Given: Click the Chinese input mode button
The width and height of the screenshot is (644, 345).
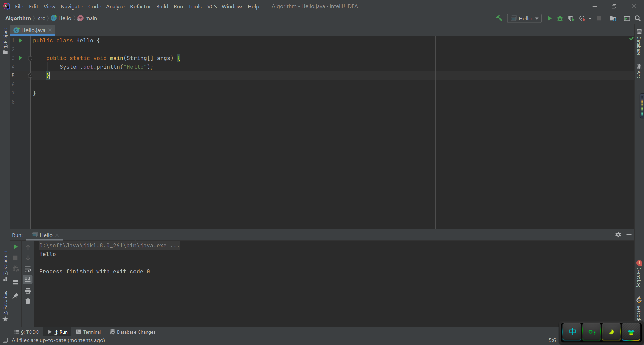Looking at the screenshot, I should click(572, 332).
